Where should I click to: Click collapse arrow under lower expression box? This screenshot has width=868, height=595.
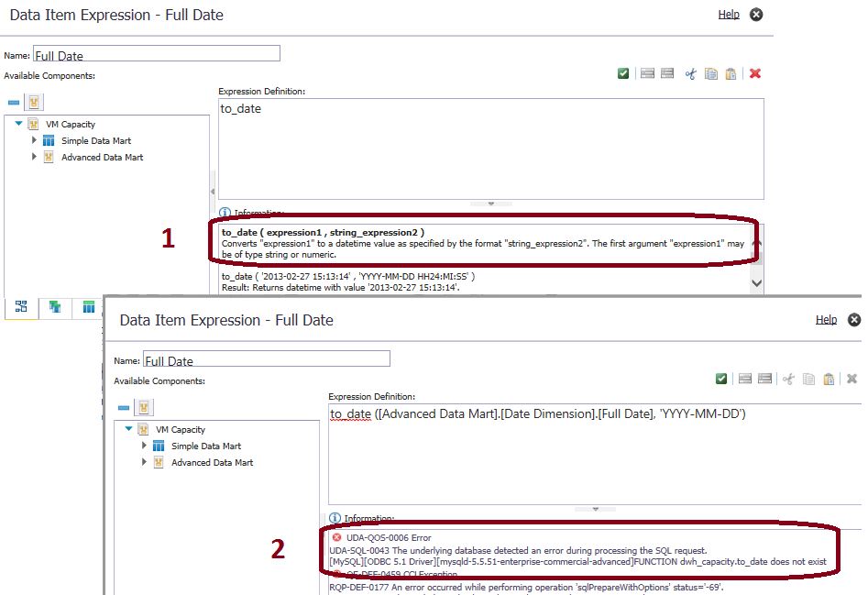pos(596,509)
